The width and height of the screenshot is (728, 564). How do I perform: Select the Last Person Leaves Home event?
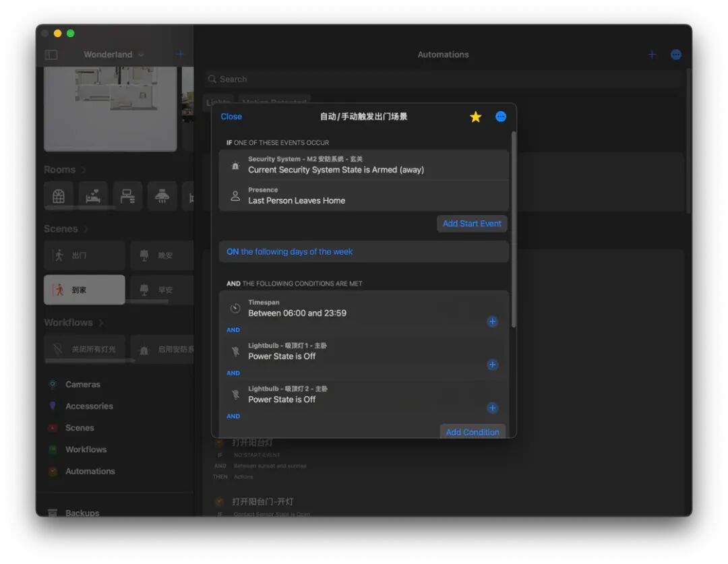tap(363, 196)
